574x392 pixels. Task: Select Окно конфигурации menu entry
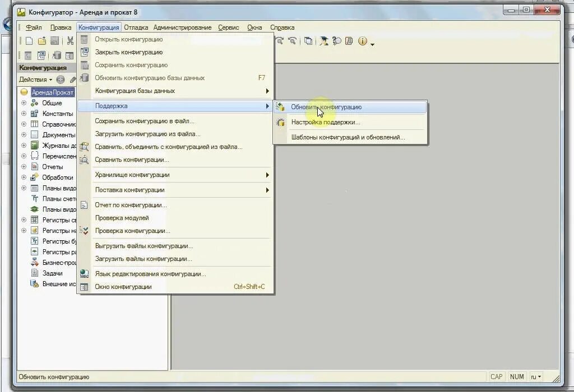click(175, 287)
